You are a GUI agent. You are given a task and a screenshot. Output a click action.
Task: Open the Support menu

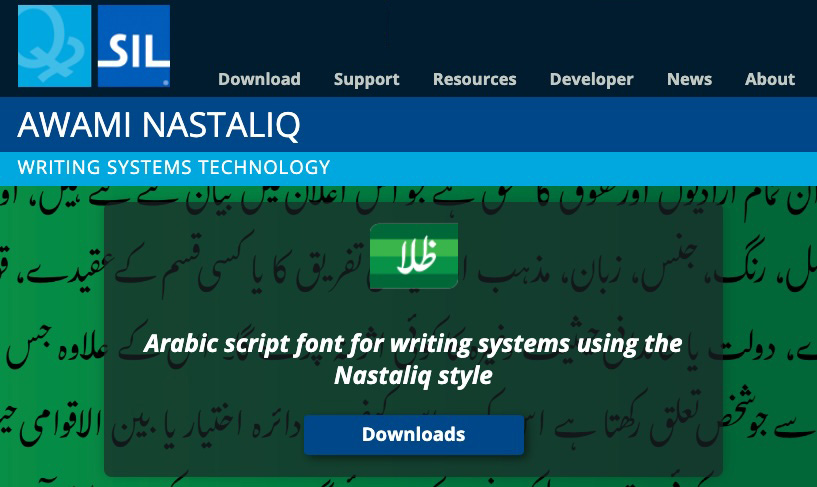point(366,79)
